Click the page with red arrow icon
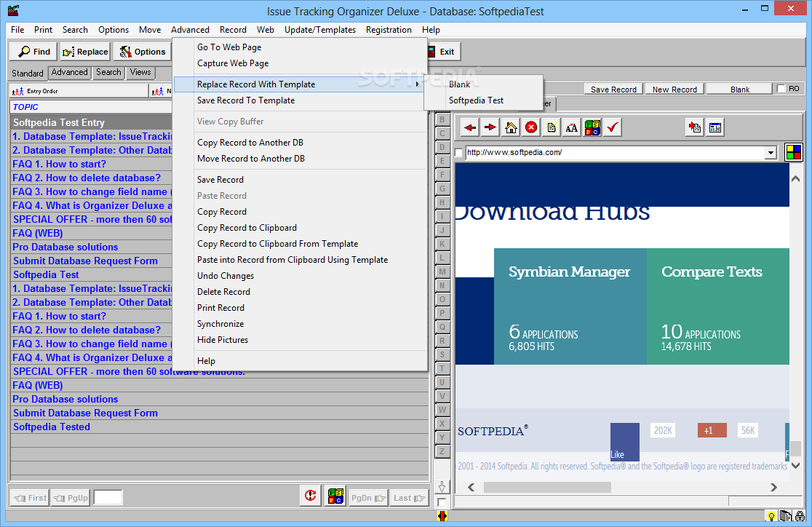The height and width of the screenshot is (527, 812). [x=694, y=127]
